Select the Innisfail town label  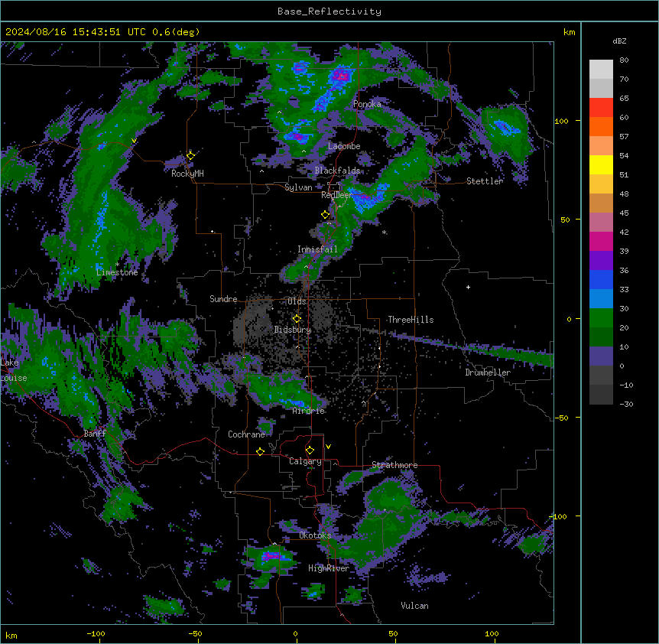[317, 249]
